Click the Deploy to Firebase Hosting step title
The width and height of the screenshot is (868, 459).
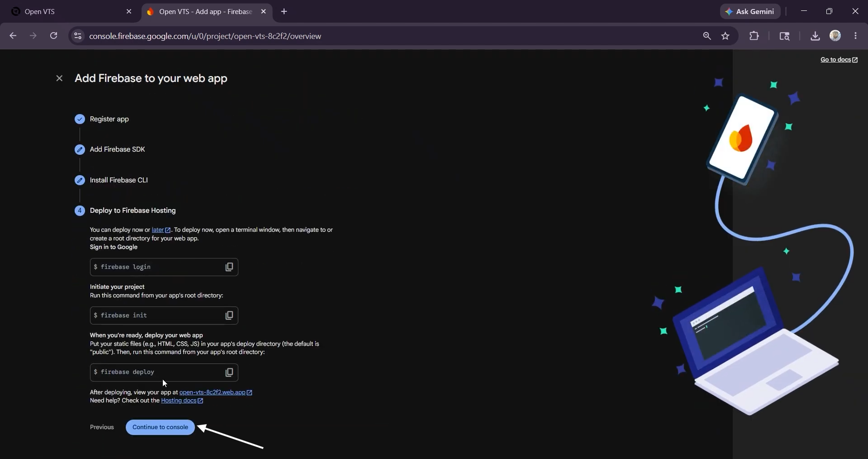(x=133, y=210)
